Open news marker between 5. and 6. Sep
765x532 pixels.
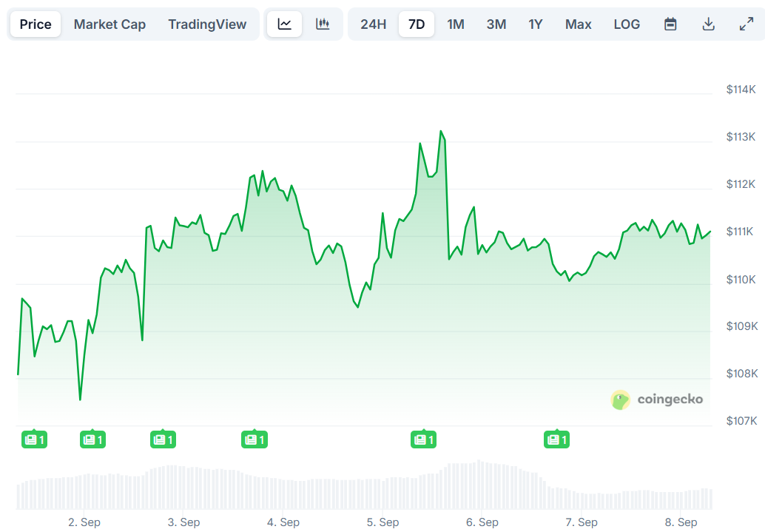(423, 440)
